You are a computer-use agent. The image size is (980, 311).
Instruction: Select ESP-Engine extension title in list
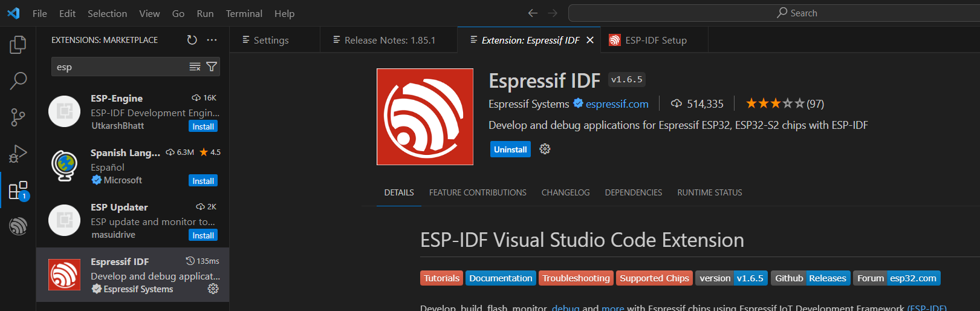coord(117,98)
